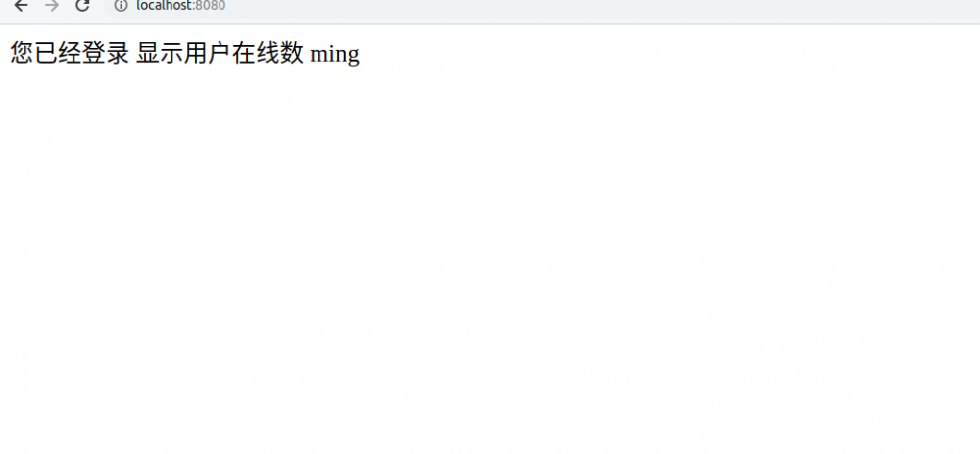
Task: Click empty space in the address bar
Action: pos(588,6)
